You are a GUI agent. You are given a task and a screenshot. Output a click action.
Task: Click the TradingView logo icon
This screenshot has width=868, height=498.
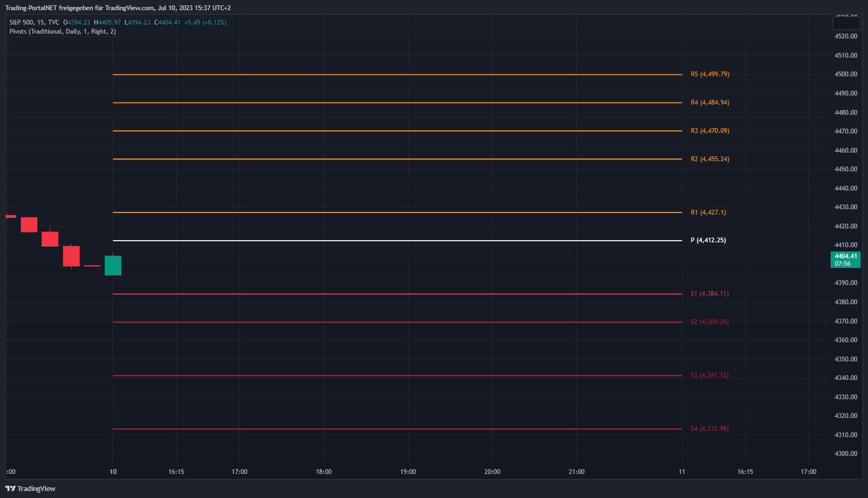(x=10, y=488)
